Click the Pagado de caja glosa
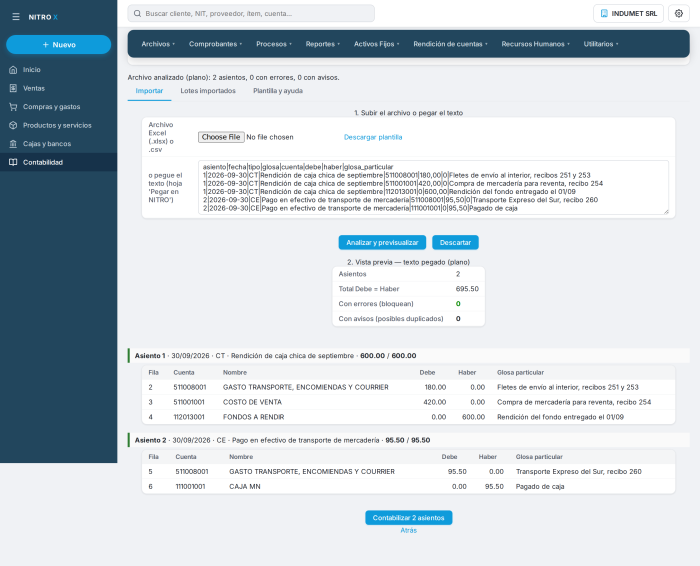Image resolution: width=700 pixels, height=566 pixels. 540,487
